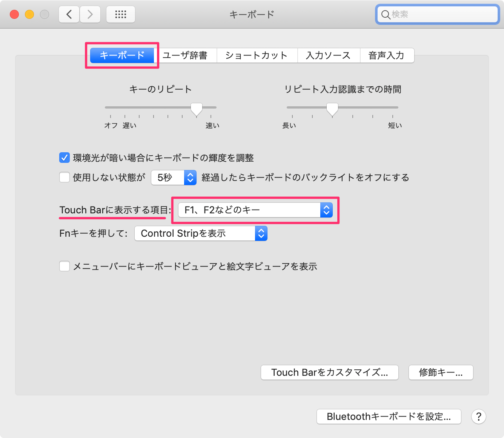Click the 検索 search field
This screenshot has height=438, width=504.
[438, 15]
